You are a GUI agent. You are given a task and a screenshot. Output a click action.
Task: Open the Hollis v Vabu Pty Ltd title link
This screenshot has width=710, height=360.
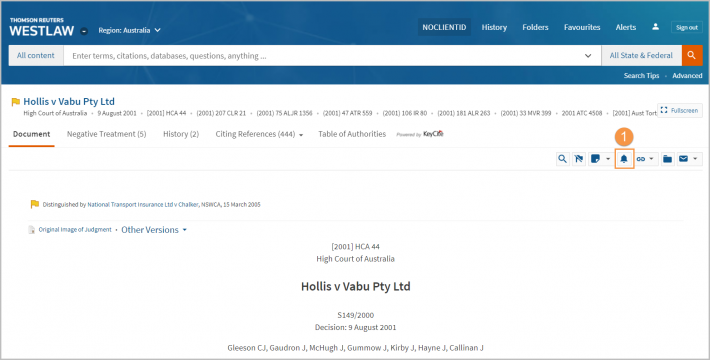point(69,101)
